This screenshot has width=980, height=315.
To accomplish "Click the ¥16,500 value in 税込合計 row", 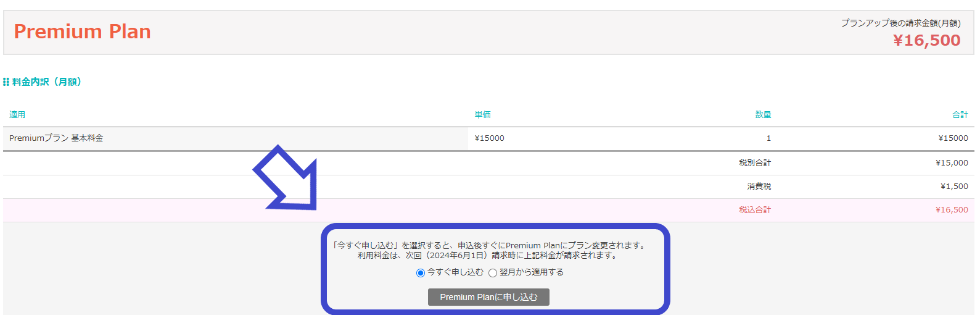I will [952, 210].
